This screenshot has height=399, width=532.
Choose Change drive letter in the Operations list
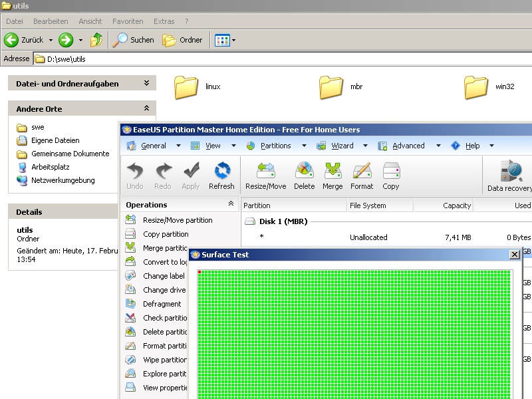point(156,290)
